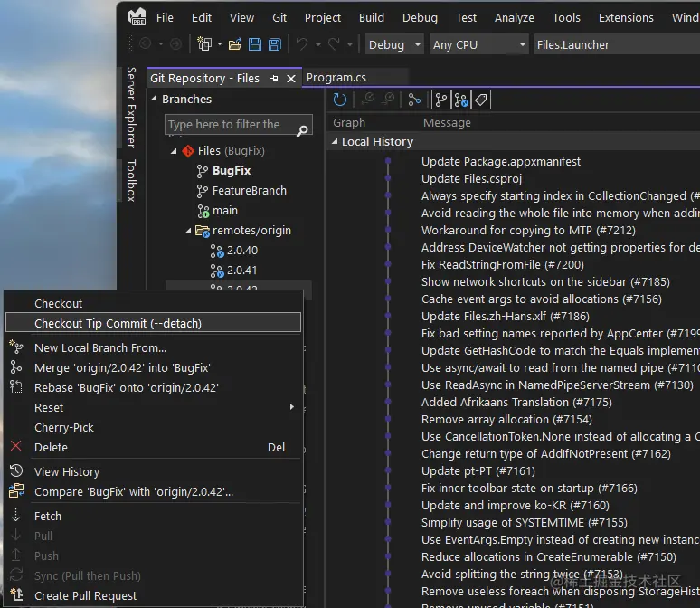
Task: Choose Delete in the context menu
Action: point(154,447)
